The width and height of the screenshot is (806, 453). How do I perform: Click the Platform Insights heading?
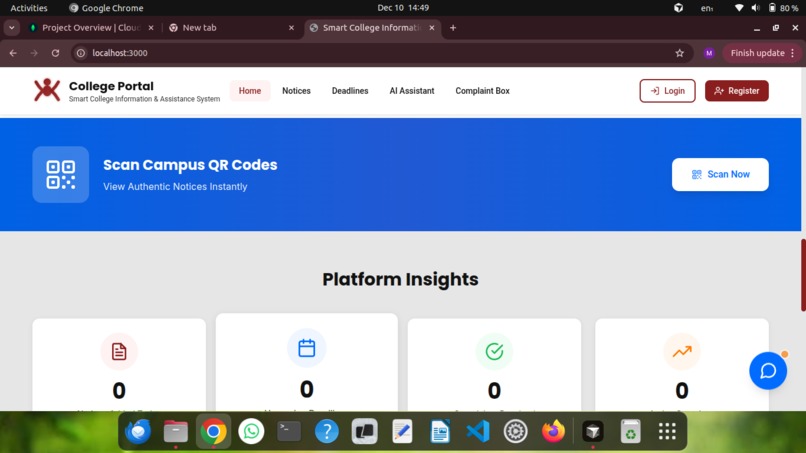[400, 279]
